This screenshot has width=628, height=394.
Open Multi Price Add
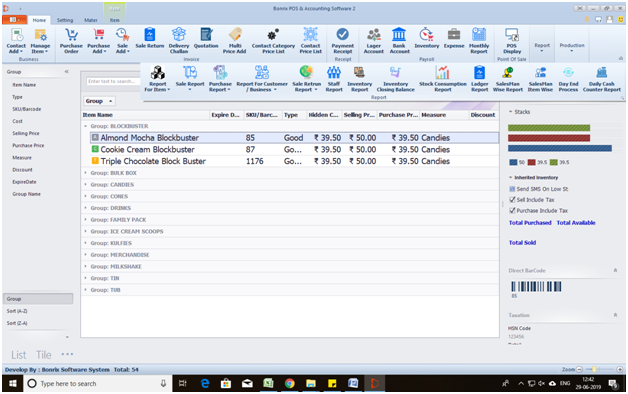pyautogui.click(x=235, y=40)
